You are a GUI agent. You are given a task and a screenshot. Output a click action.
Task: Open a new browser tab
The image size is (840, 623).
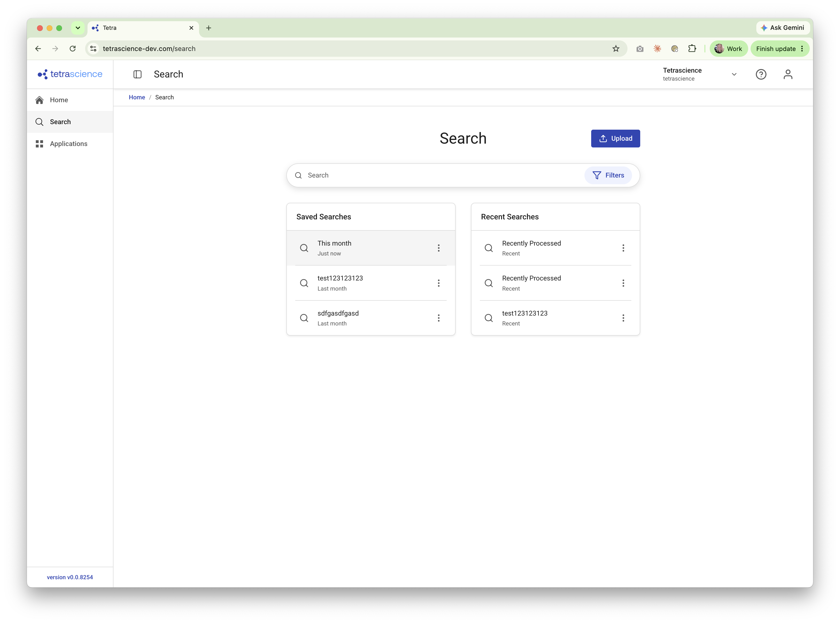tap(208, 28)
